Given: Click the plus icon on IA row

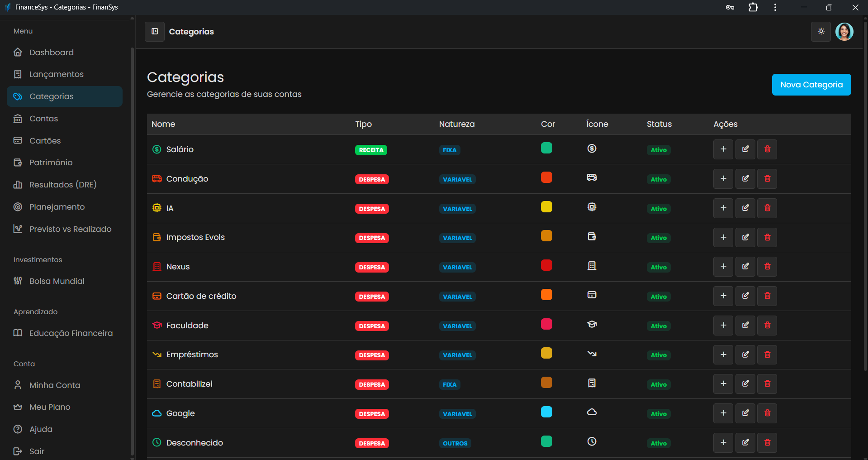Looking at the screenshot, I should (723, 208).
